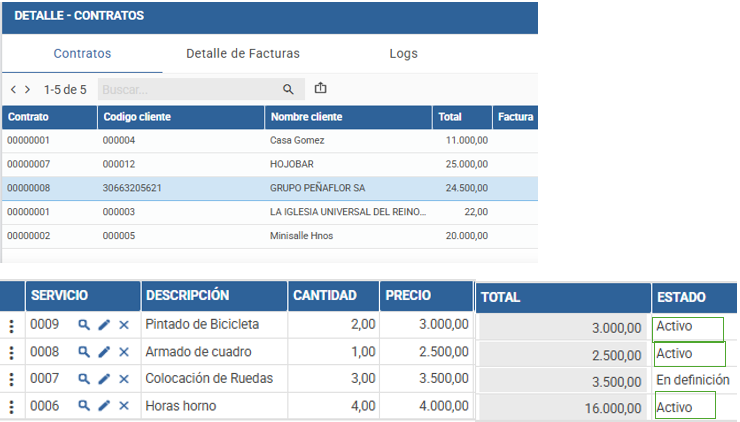This screenshot has height=422, width=740.
Task: Open row menu for Pintado de Bicicleta
Action: tap(12, 326)
